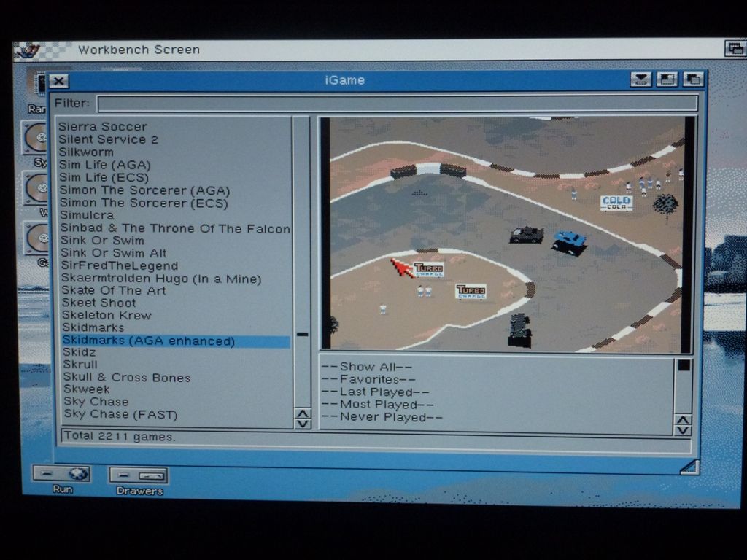Select Skeet Shoot game entry

[99, 303]
